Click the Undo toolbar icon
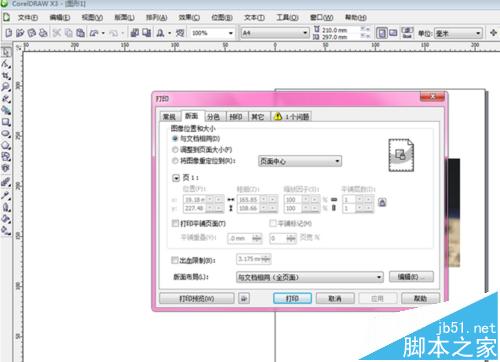The image size is (500, 362). 95,33
